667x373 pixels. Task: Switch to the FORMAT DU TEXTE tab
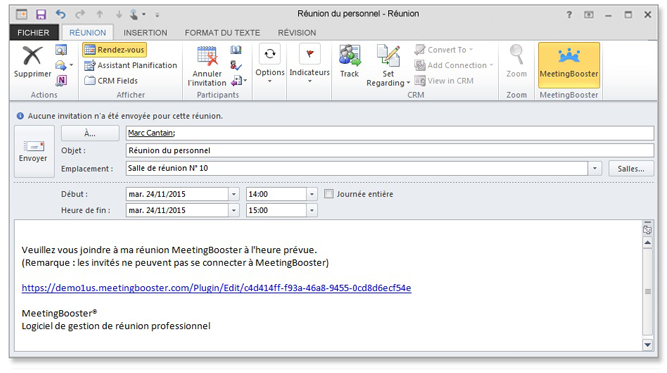click(222, 33)
